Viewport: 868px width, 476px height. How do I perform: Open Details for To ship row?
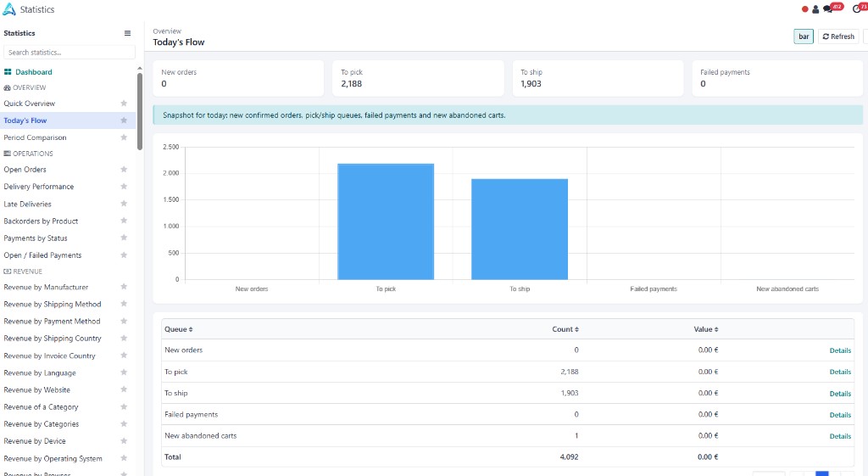(x=840, y=394)
